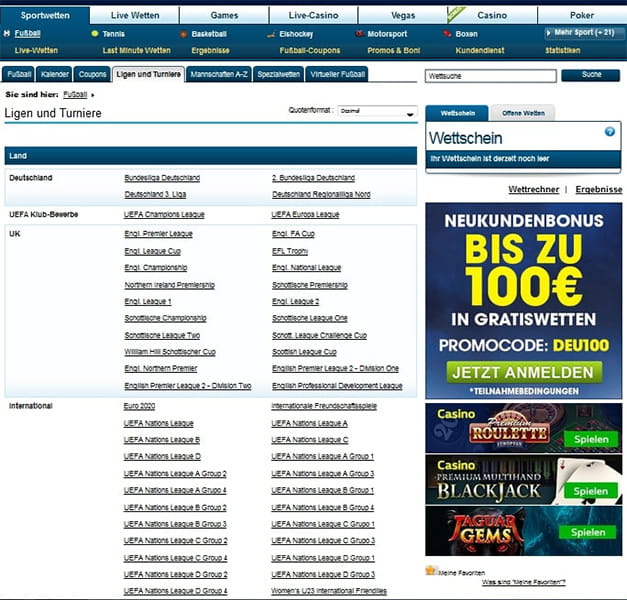Expand the Mehr Sport (+21) menu

click(x=583, y=33)
